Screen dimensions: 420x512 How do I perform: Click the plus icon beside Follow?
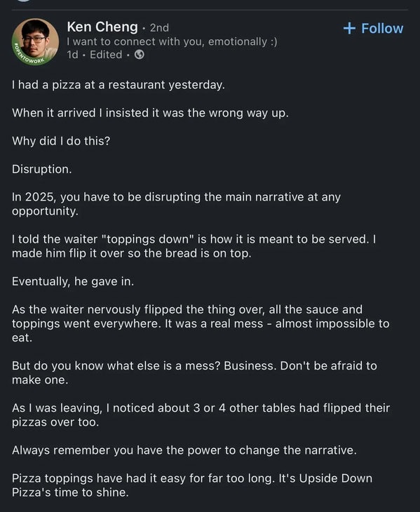coord(349,29)
